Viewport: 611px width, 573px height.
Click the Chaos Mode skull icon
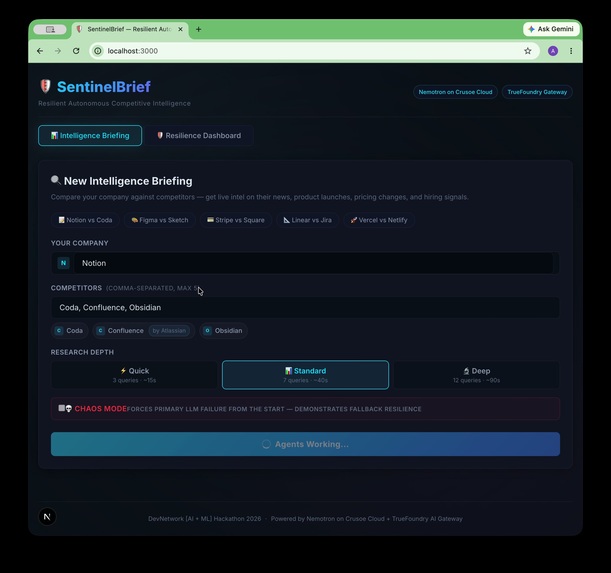point(69,409)
